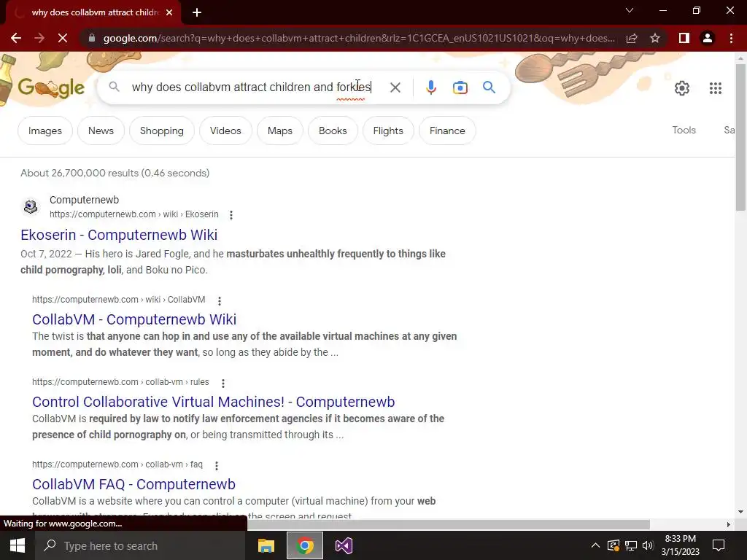The width and height of the screenshot is (747, 560).
Task: Open Chrome three-dot menu
Action: pyautogui.click(x=731, y=38)
